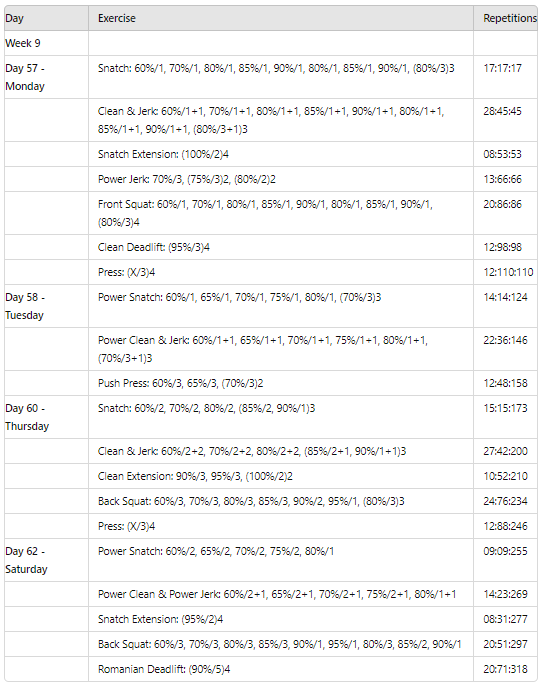Viewport: 545px width, 685px height.
Task: Click the Day column header
Action: tap(46, 18)
